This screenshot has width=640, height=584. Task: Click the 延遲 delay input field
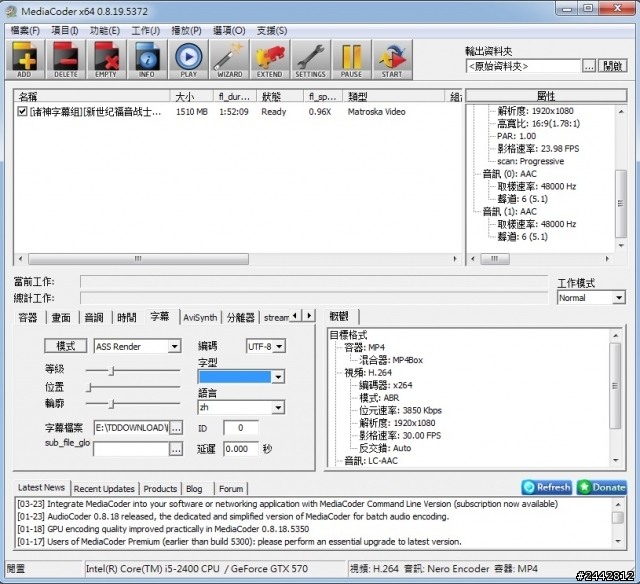(241, 449)
